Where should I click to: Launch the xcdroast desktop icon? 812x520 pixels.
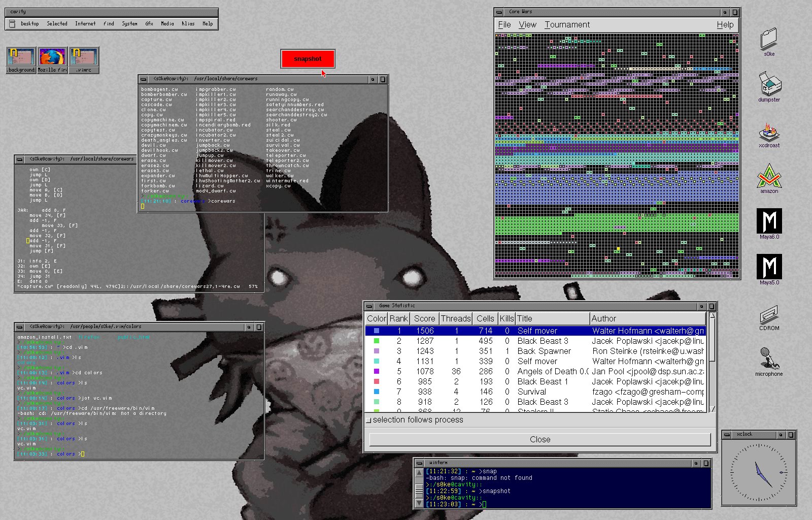click(769, 131)
